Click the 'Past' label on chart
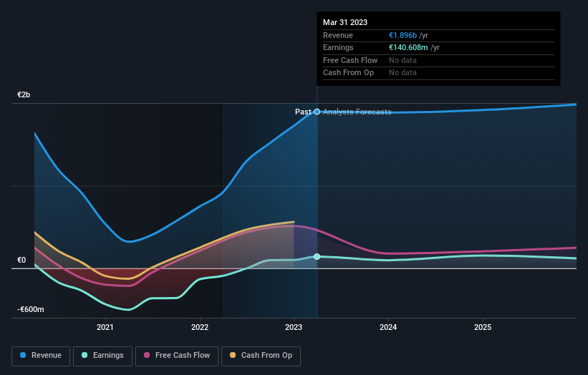This screenshot has height=375, width=588. 303,112
